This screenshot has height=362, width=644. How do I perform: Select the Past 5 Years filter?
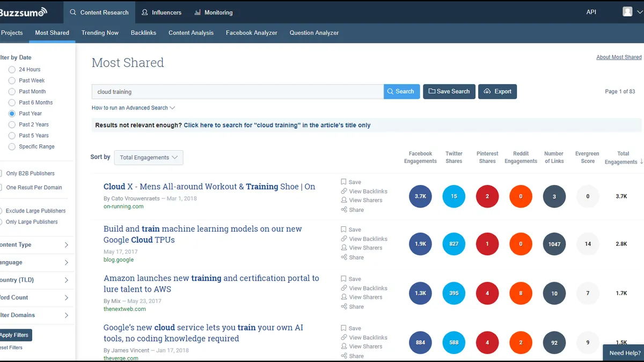[12, 136]
